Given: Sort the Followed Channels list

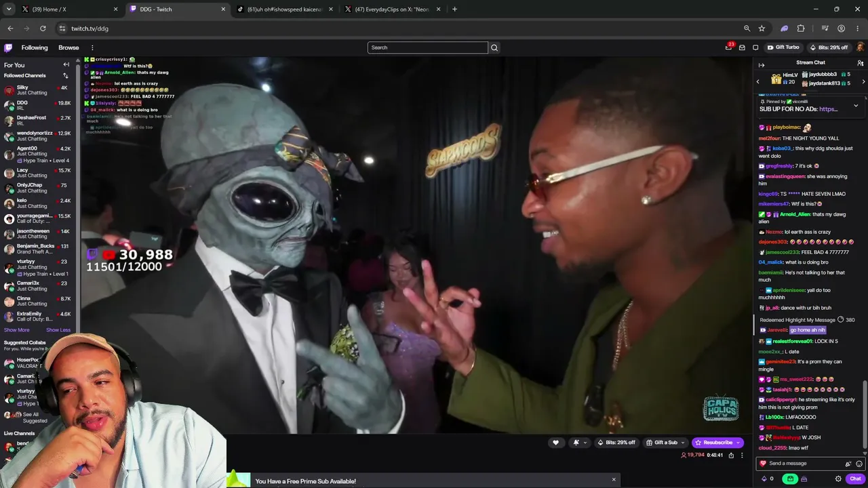Looking at the screenshot, I should (x=66, y=76).
